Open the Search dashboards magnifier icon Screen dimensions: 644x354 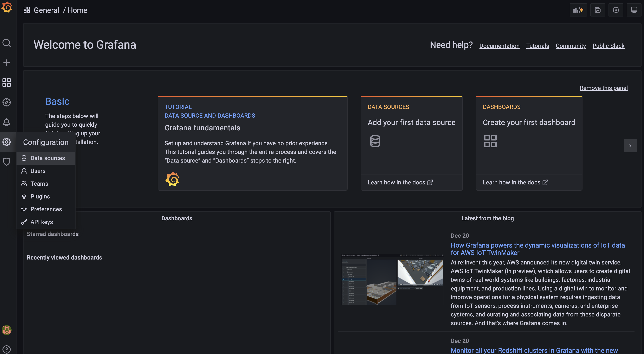(6, 43)
